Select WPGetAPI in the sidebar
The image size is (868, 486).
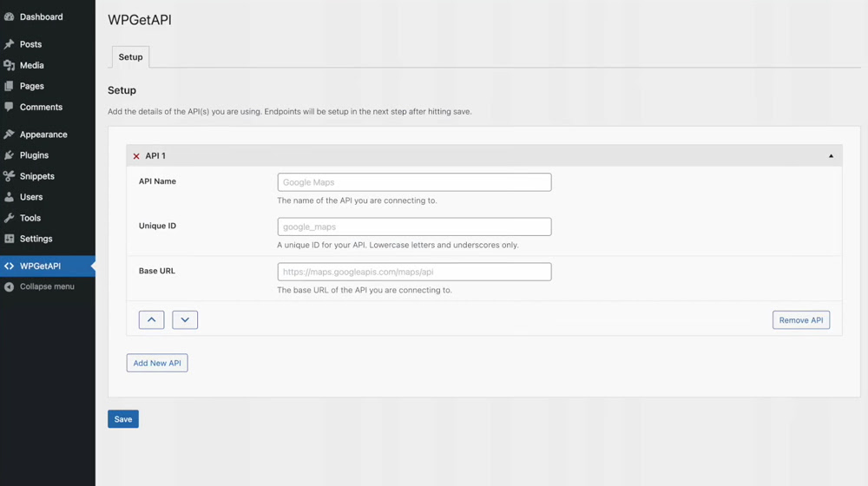tap(48, 266)
